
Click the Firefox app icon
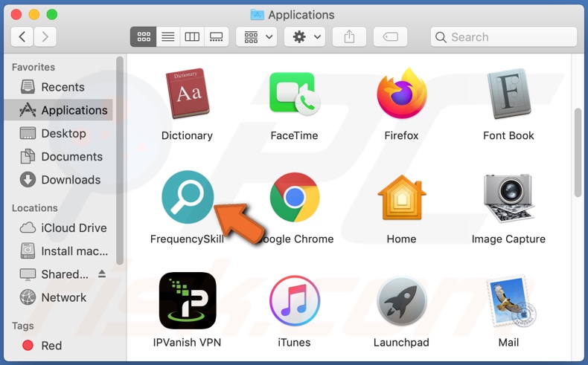[402, 93]
